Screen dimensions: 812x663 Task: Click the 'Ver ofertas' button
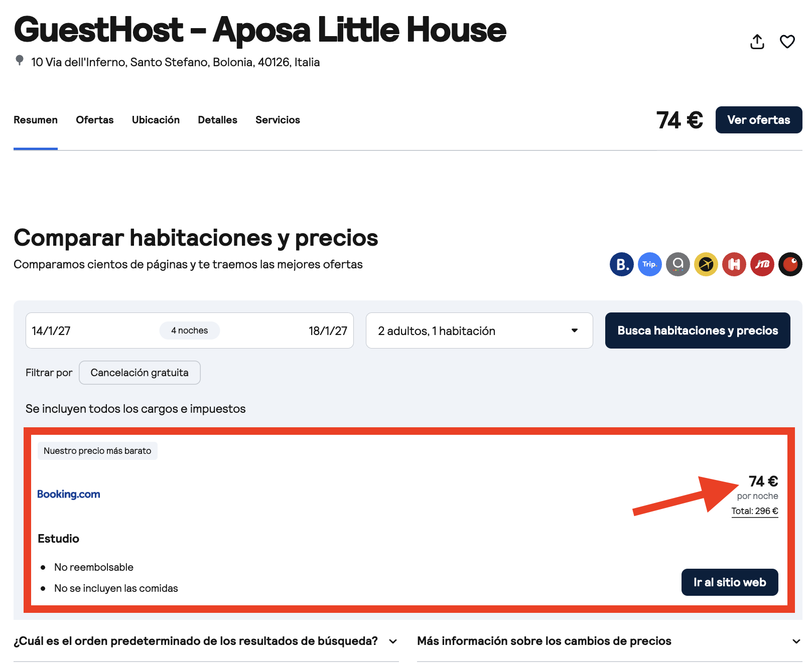[759, 120]
